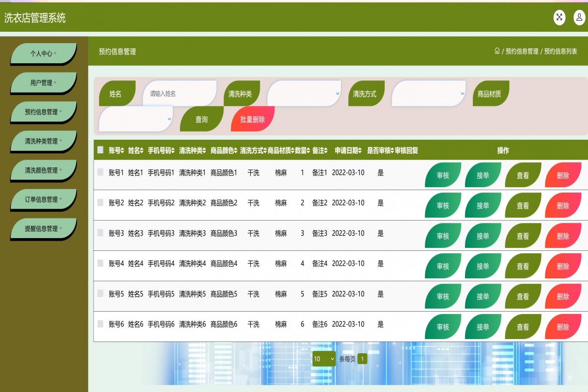Select the checkbox for row 账号4
Image resolution: width=588 pixels, height=392 pixels.
tap(100, 263)
